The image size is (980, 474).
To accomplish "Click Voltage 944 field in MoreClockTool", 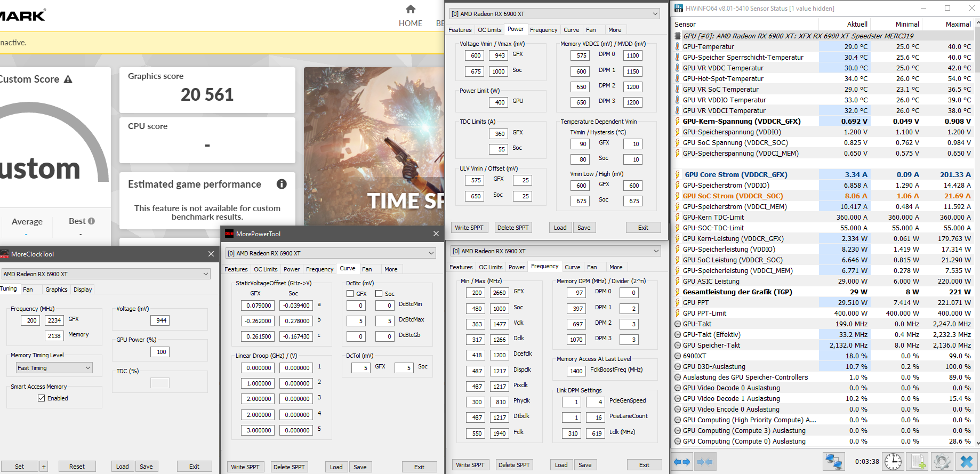I will pos(160,320).
